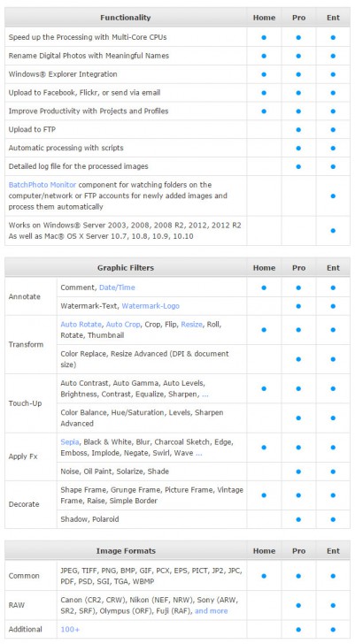Click the 'Shadow, Polaroid' row text
The width and height of the screenshot is (355, 644).
click(89, 519)
